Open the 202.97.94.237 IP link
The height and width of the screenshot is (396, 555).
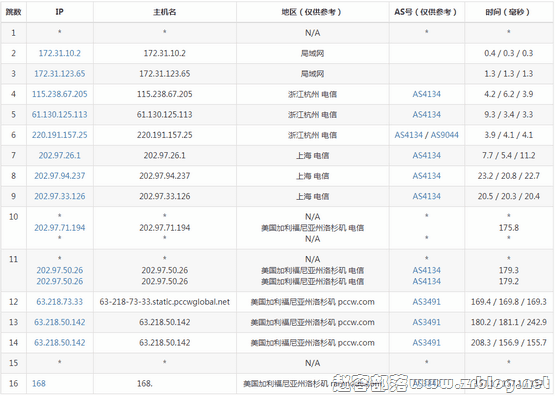point(59,176)
